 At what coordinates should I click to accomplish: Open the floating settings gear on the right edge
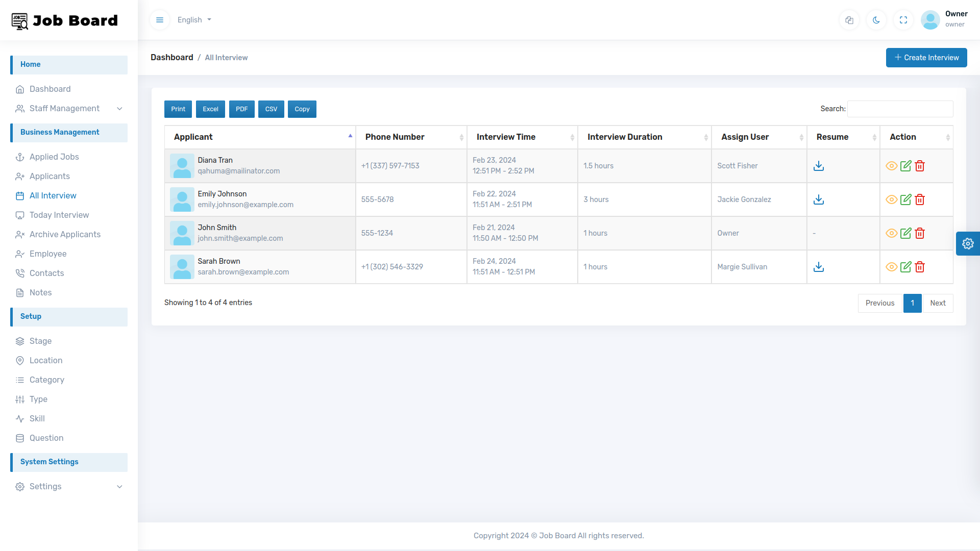point(968,243)
